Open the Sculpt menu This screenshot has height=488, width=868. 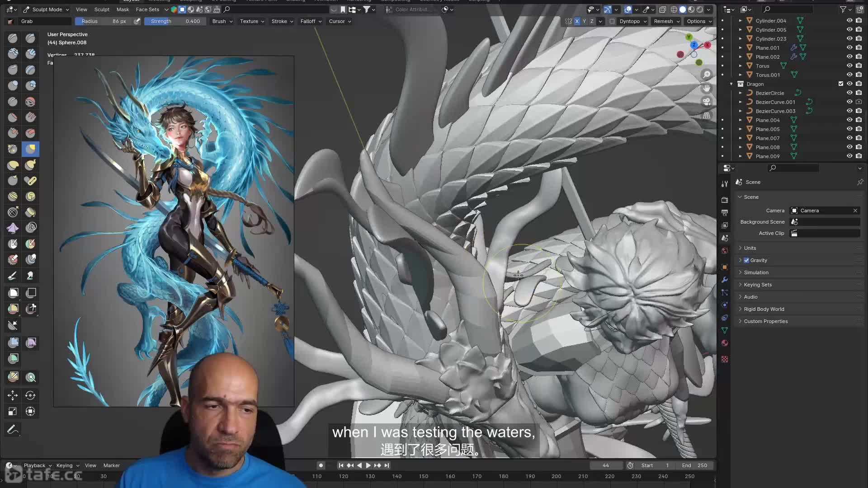coord(102,9)
